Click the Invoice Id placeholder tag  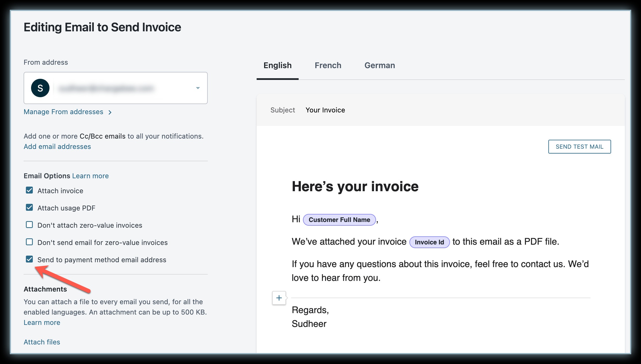pyautogui.click(x=429, y=242)
